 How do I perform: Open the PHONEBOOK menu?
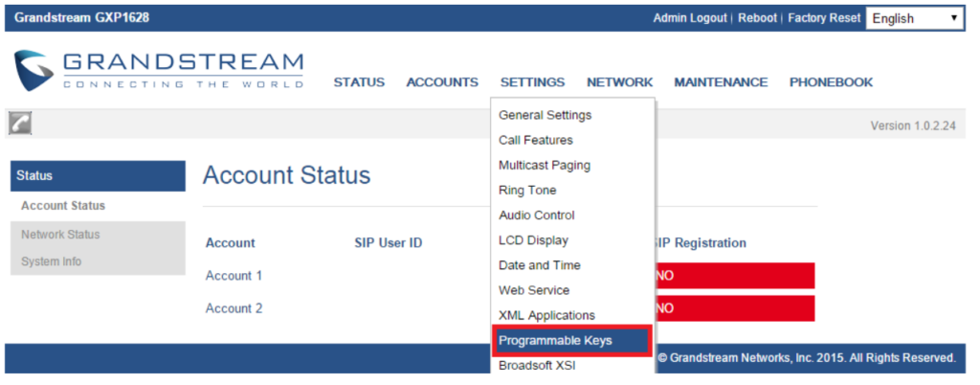coord(832,82)
